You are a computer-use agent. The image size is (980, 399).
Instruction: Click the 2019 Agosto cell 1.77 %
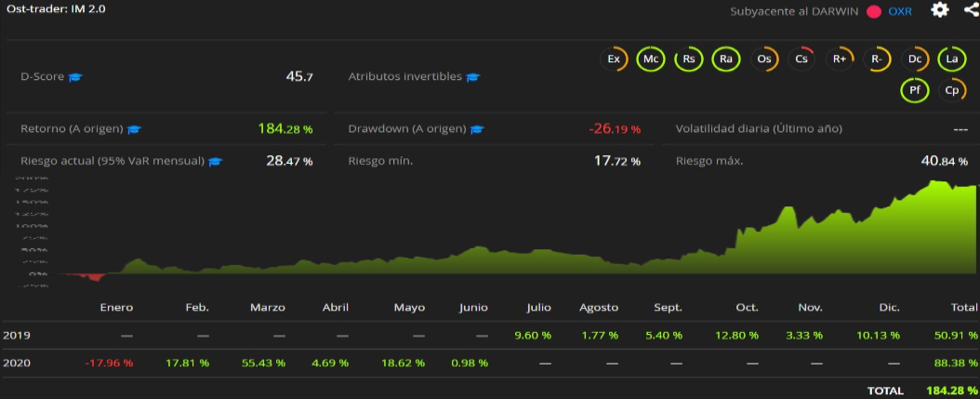(600, 335)
